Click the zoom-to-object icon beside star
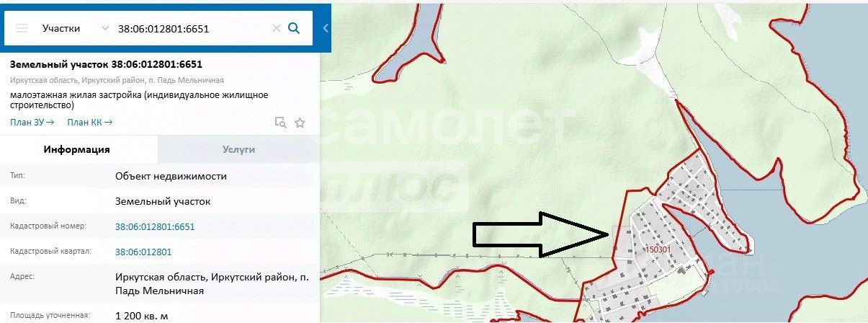Viewport: 868px width, 323px height. [281, 123]
